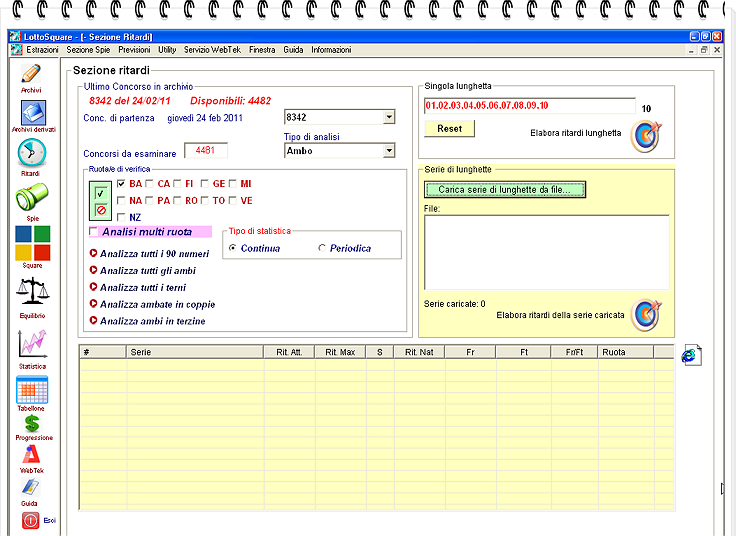Click Analizza tutti gli ambi arrow bullet
This screenshot has height=536, width=736.
click(93, 270)
